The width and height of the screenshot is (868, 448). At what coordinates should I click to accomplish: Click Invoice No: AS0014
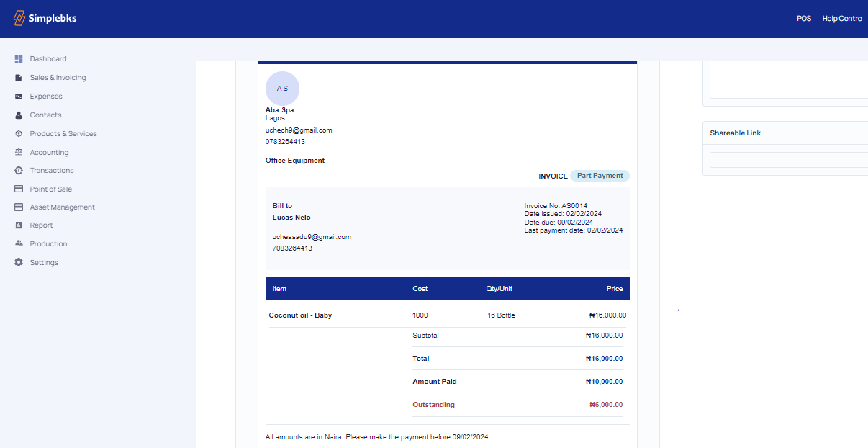coord(556,206)
